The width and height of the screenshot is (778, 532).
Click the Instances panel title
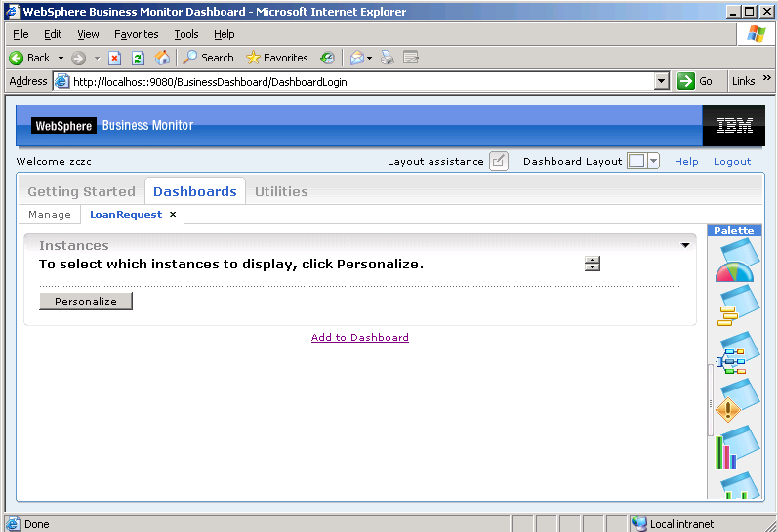click(74, 246)
